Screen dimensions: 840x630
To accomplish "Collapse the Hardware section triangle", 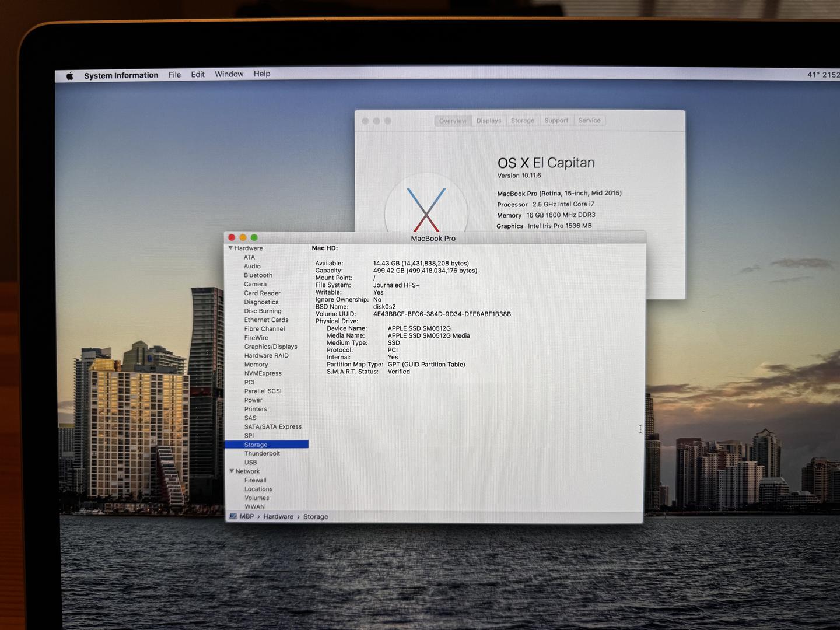I will point(230,248).
